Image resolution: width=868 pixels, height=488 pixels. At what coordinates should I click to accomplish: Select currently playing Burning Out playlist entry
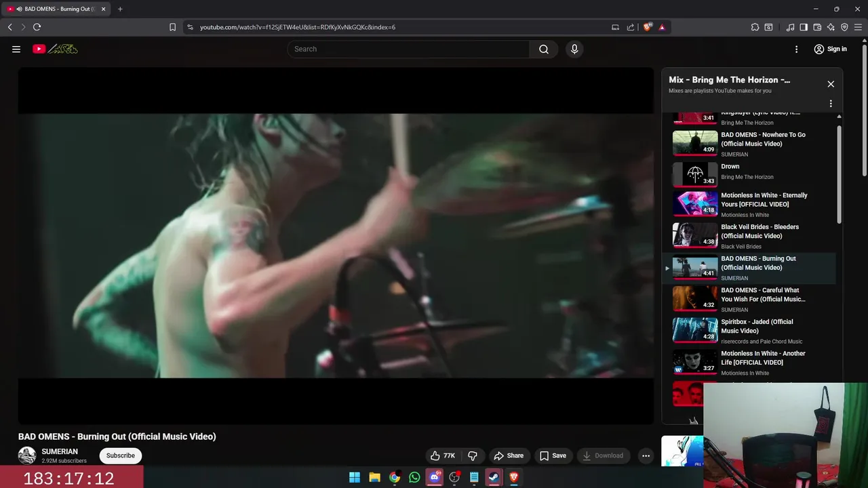coord(749,268)
